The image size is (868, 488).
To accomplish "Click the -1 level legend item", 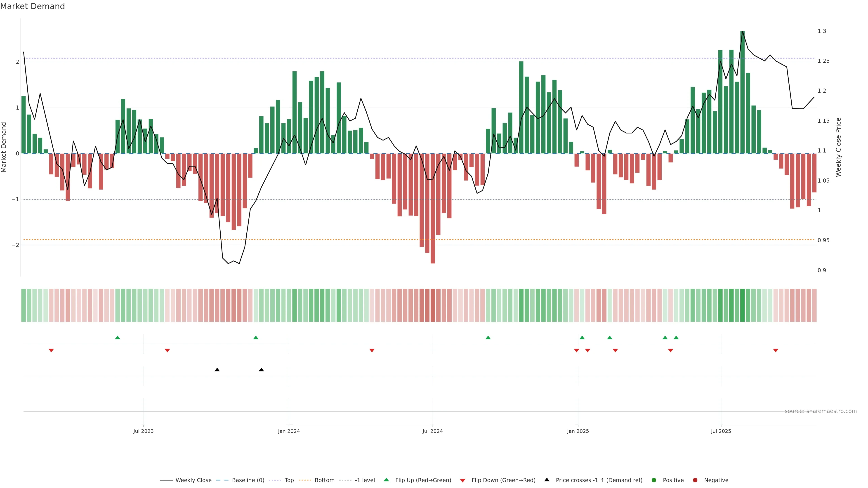I will coord(365,480).
